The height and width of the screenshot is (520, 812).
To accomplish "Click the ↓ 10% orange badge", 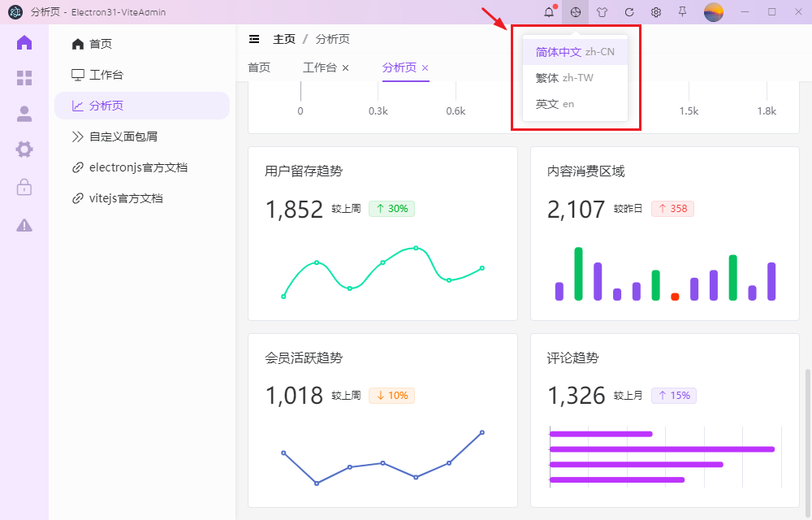I will pyautogui.click(x=391, y=395).
